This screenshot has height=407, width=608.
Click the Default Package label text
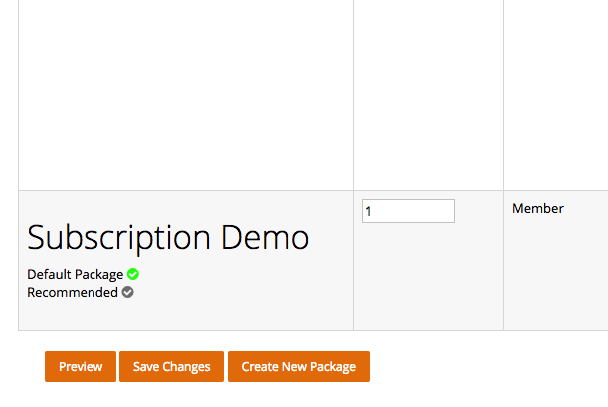[75, 274]
